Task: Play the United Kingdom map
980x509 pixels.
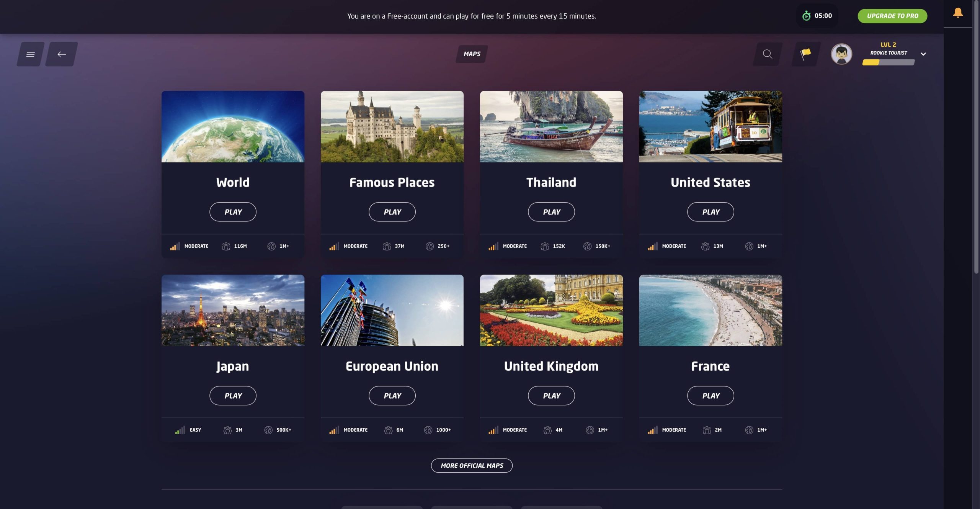Action: coord(551,396)
